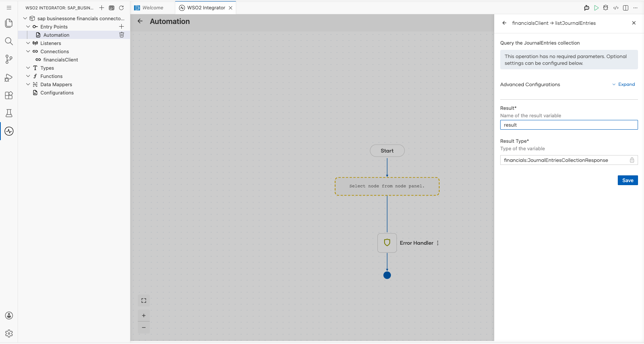
Task: Open the Automation tree item
Action: pos(56,35)
